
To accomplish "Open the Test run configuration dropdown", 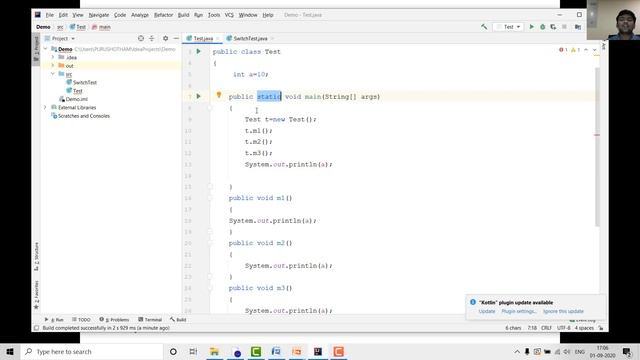I will 508,27.
